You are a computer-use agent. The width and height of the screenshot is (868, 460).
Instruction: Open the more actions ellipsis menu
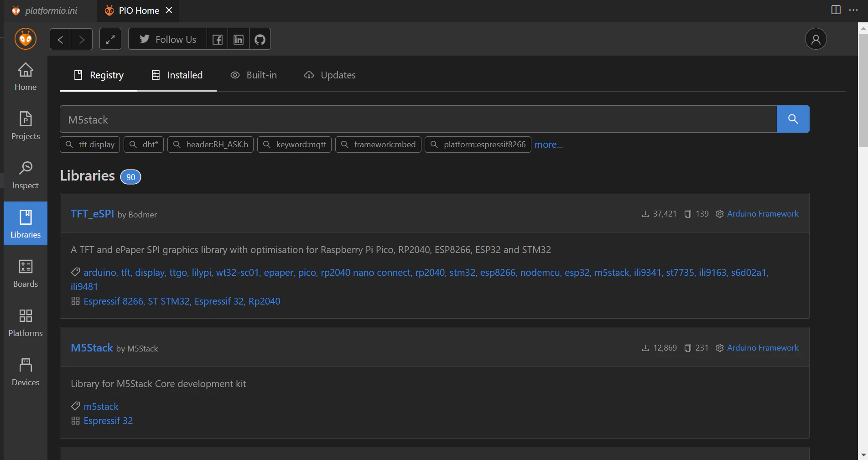(x=853, y=10)
